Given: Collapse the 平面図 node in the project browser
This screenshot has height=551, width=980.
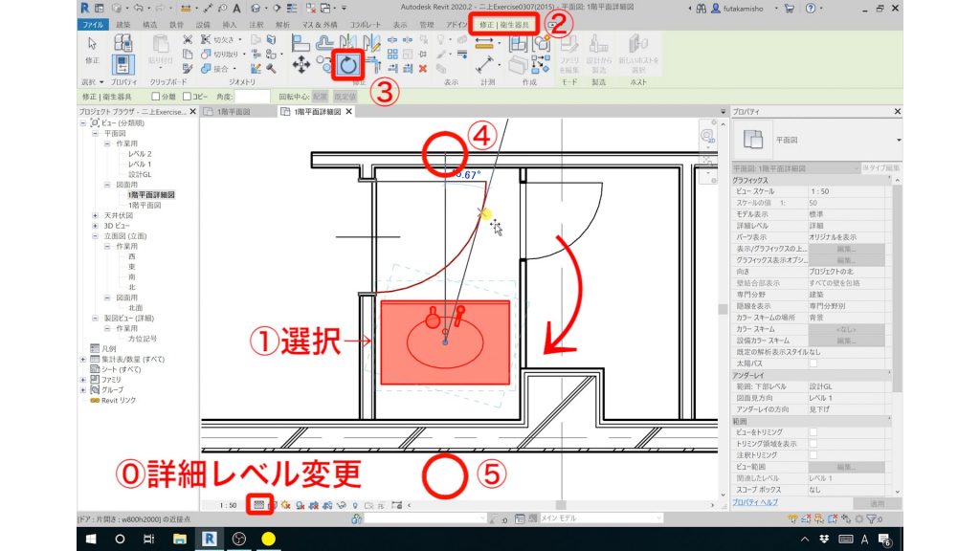Looking at the screenshot, I should tap(94, 132).
